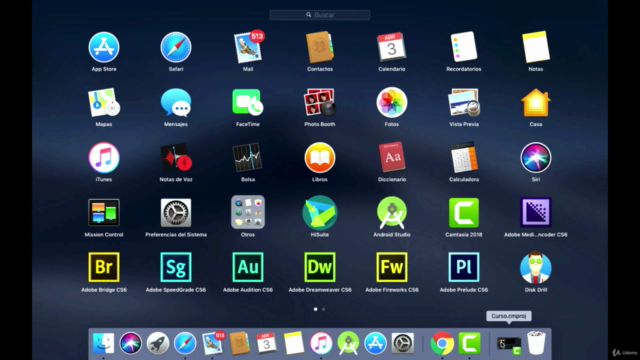Viewport: 640px width, 360px height.
Task: Click the Launchpad rocket in the Dock
Action: [x=158, y=343]
